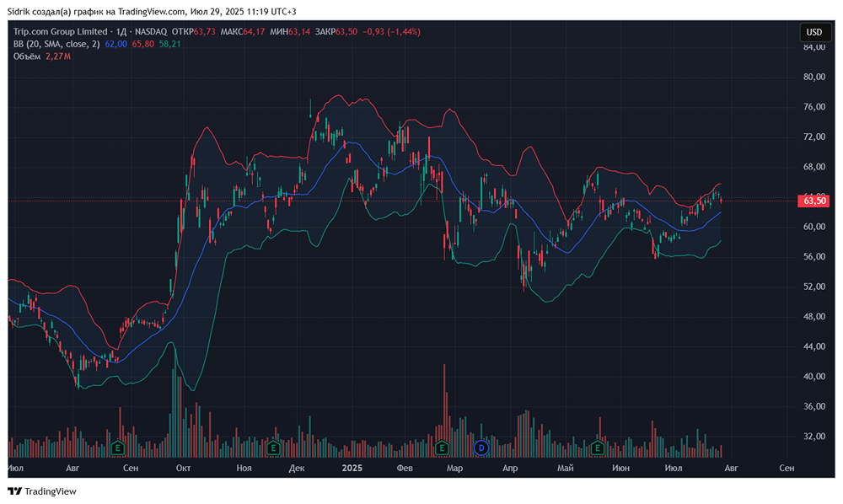Click the earnings E marker in November
843x504 pixels.
pos(273,448)
